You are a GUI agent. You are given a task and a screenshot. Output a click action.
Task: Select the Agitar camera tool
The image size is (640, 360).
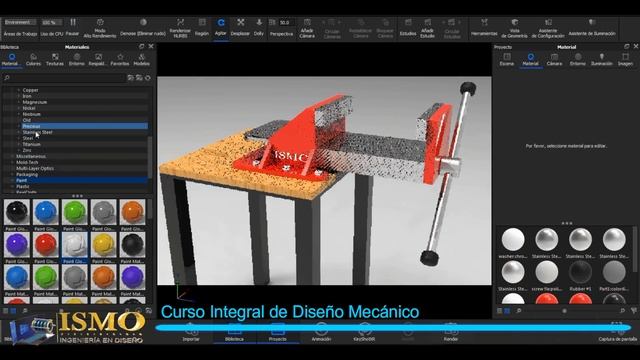pyautogui.click(x=220, y=28)
